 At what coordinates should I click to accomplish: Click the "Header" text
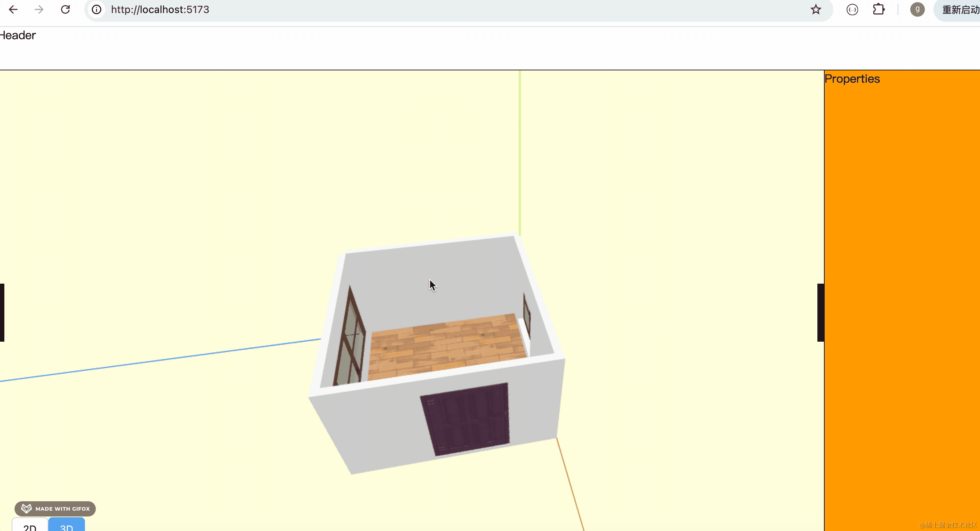[17, 35]
